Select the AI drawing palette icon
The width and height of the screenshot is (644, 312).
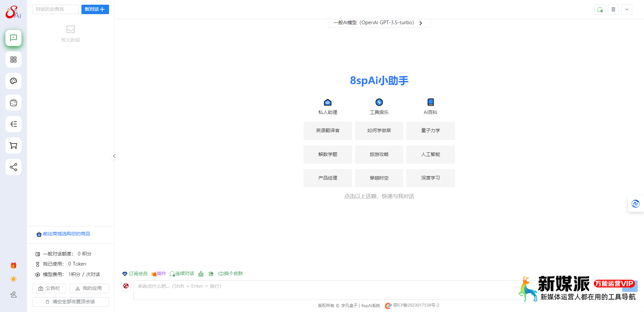(13, 81)
